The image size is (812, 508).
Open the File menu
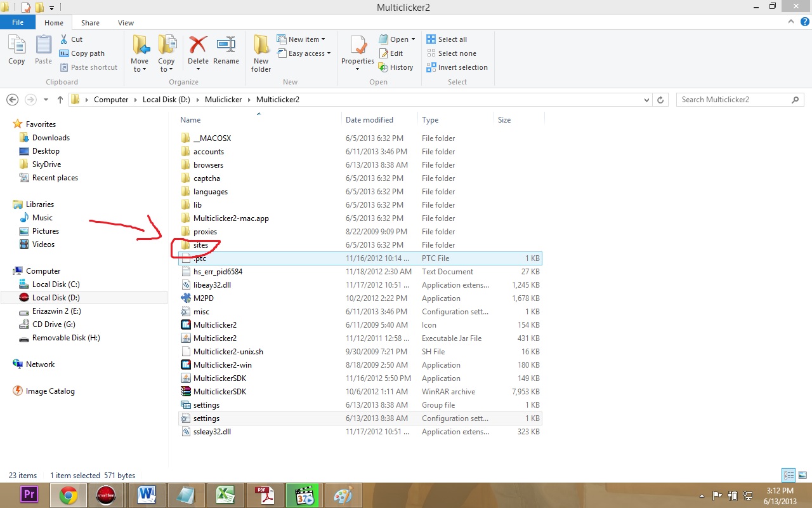(x=18, y=22)
